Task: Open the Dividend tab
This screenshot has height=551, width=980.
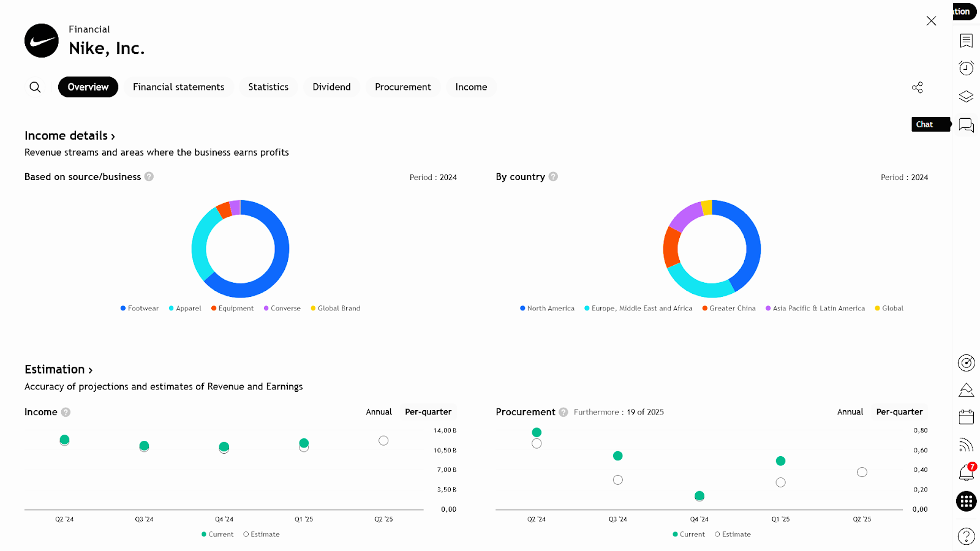Action: [331, 87]
